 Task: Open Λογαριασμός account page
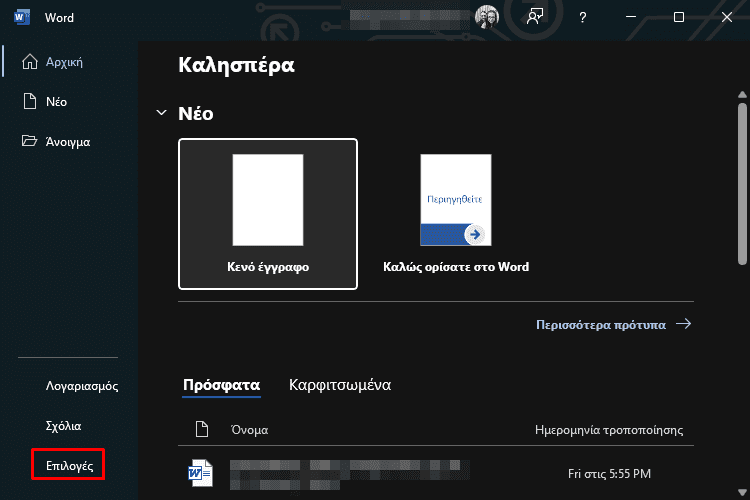click(x=82, y=386)
